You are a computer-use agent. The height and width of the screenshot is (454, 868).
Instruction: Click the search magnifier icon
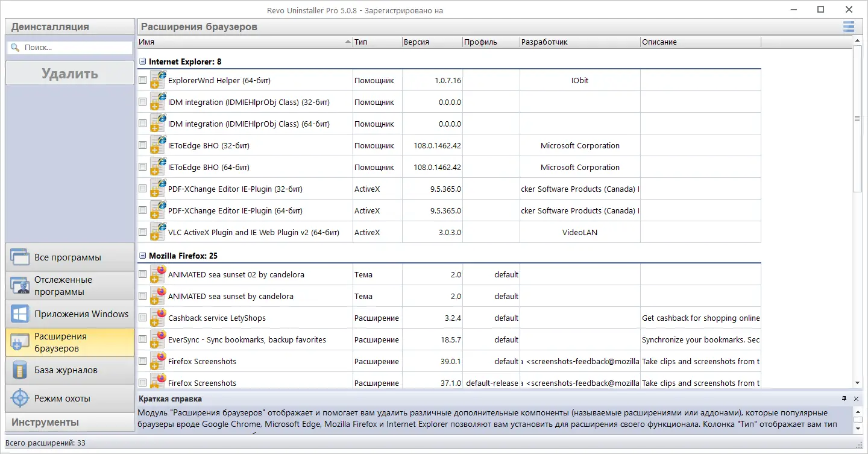coord(15,47)
